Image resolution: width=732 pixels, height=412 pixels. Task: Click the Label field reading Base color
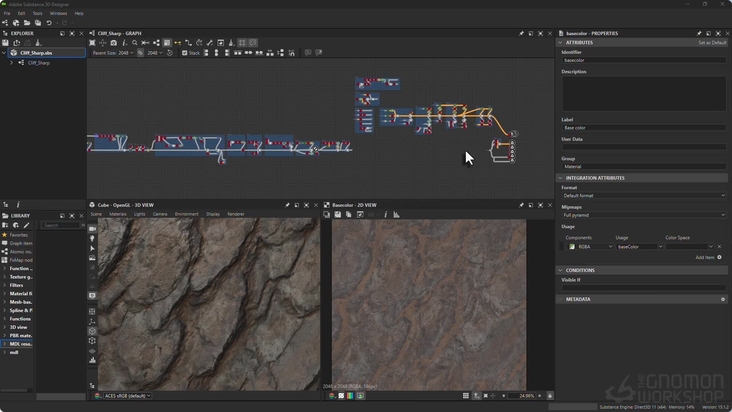tap(644, 127)
